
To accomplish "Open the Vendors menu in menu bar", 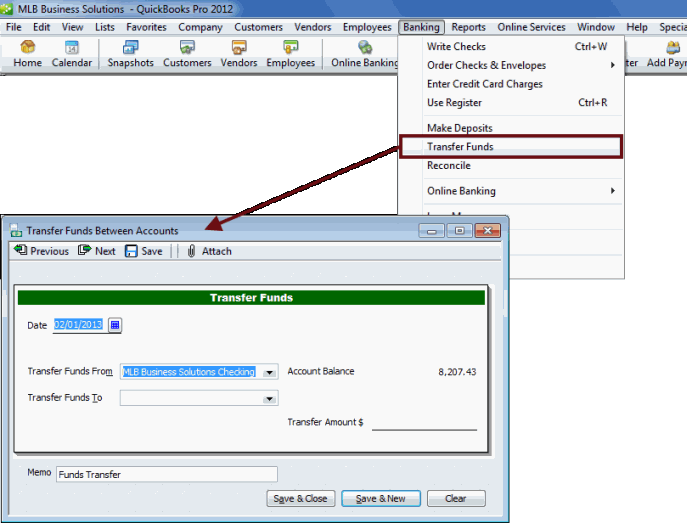I will pos(312,27).
